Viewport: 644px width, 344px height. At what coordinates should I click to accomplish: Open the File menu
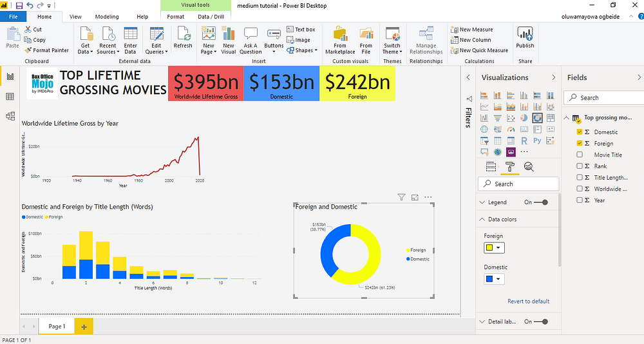13,17
